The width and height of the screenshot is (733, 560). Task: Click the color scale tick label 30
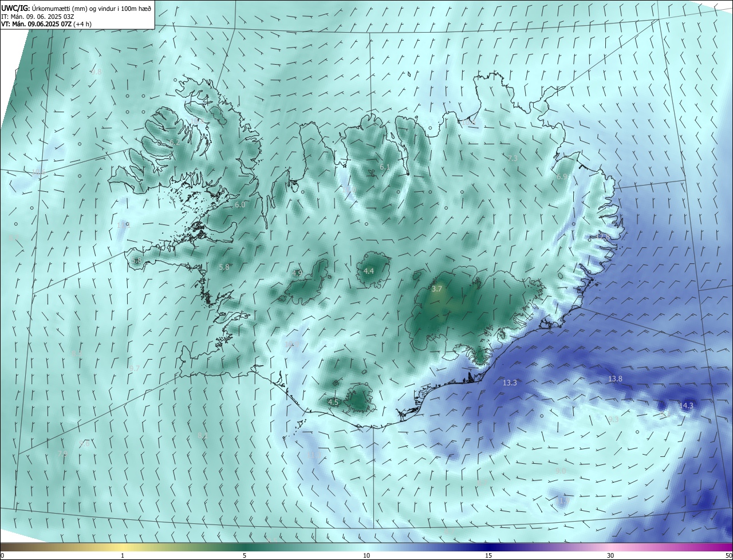point(610,556)
